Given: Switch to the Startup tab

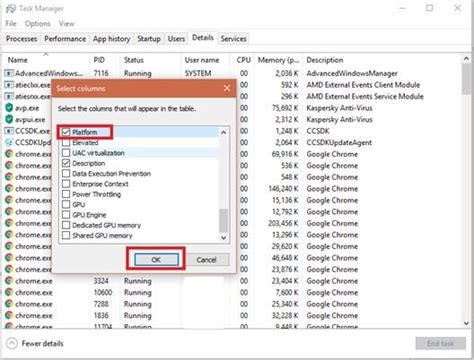Looking at the screenshot, I should (x=149, y=39).
